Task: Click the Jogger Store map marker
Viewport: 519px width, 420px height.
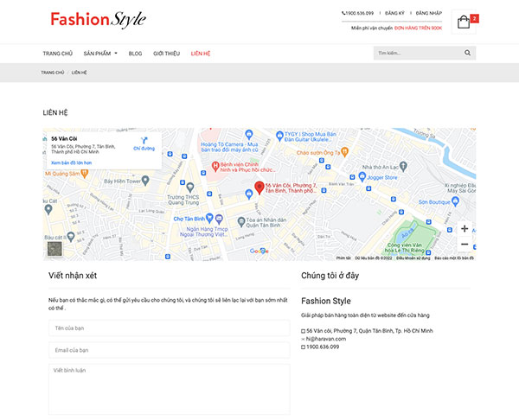Action: tap(362, 176)
